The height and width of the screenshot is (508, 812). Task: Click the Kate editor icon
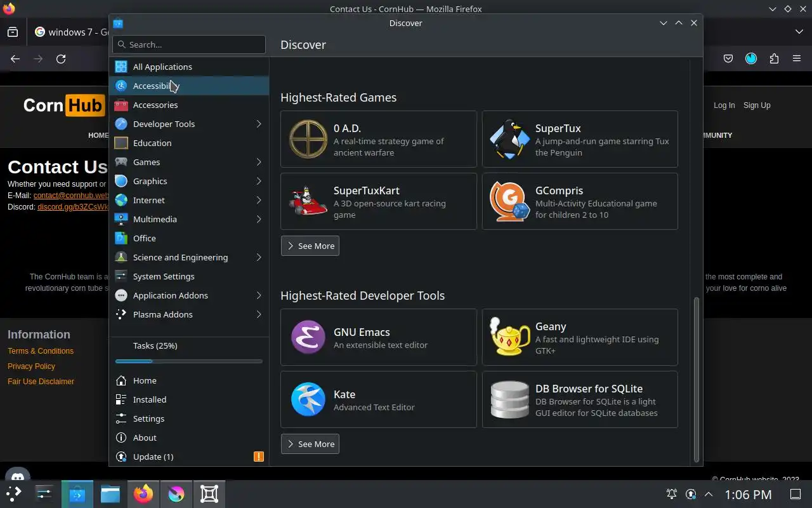coord(308,399)
